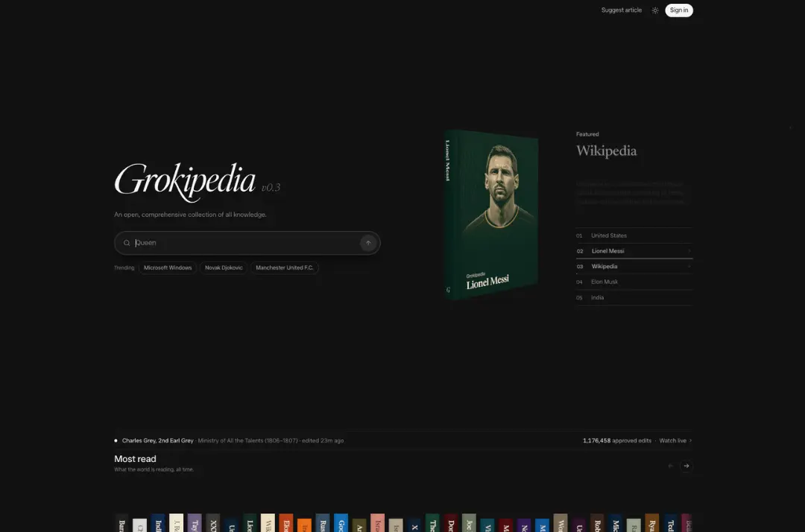This screenshot has width=805, height=532.
Task: Submit search with the up-arrow button
Action: pos(368,243)
